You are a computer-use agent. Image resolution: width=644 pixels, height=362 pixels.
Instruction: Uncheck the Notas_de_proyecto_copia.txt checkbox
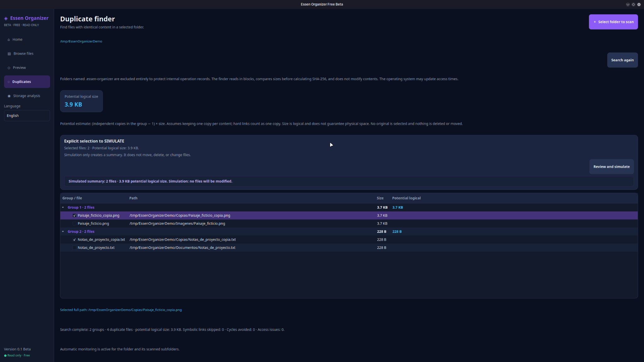pyautogui.click(x=75, y=240)
